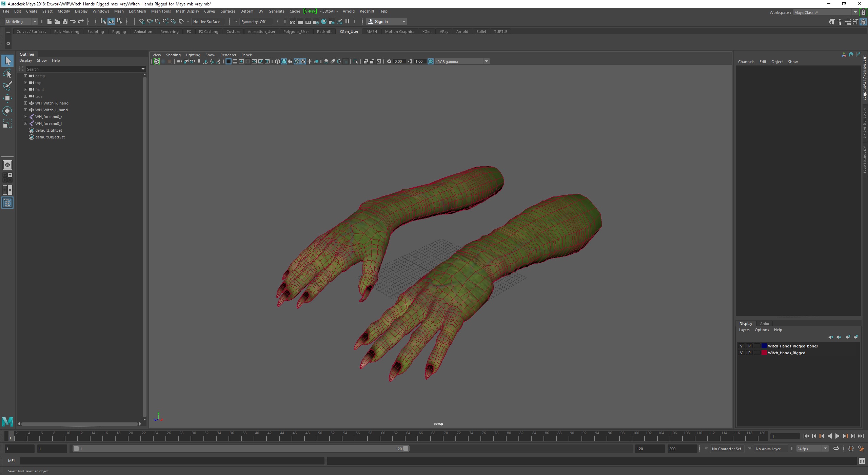Pause viewport display update
The image size is (868, 475).
(x=347, y=21)
